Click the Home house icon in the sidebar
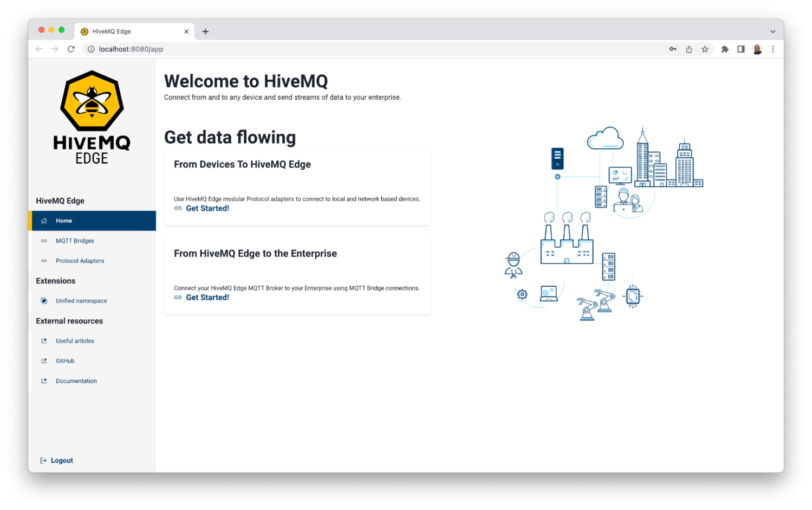 44,221
